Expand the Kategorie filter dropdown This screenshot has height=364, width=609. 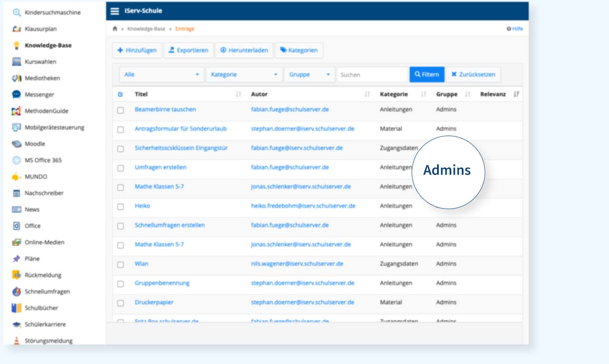pyautogui.click(x=244, y=75)
